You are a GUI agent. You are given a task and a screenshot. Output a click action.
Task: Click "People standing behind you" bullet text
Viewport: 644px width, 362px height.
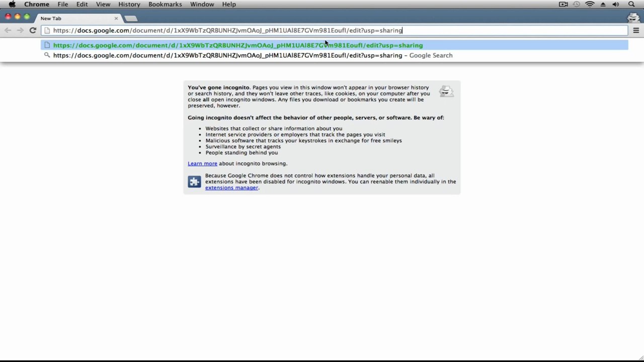coord(242,153)
